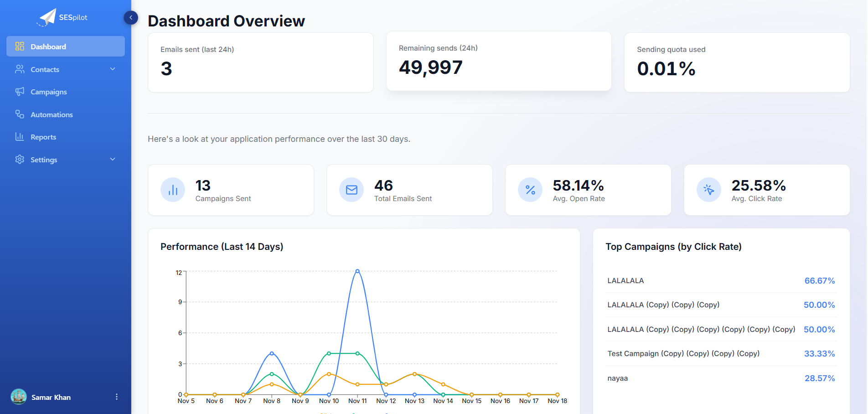868x414 pixels.
Task: Click the Contacts people icon
Action: 19,69
